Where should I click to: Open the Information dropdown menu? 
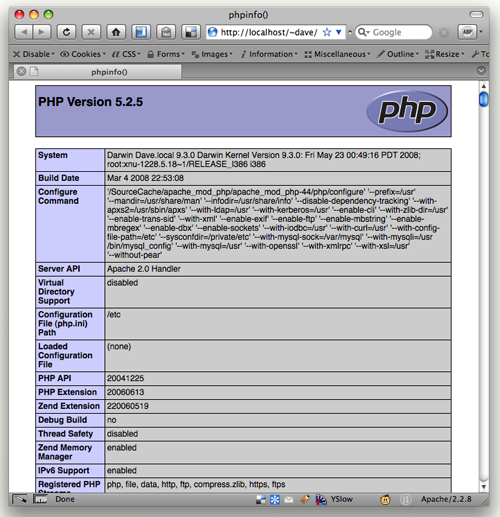click(x=269, y=54)
